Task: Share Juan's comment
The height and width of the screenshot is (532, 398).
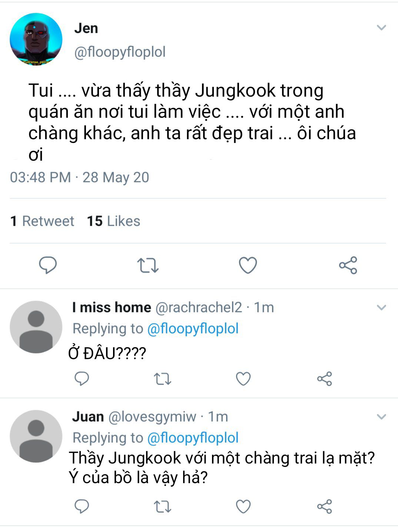Action: 325,506
